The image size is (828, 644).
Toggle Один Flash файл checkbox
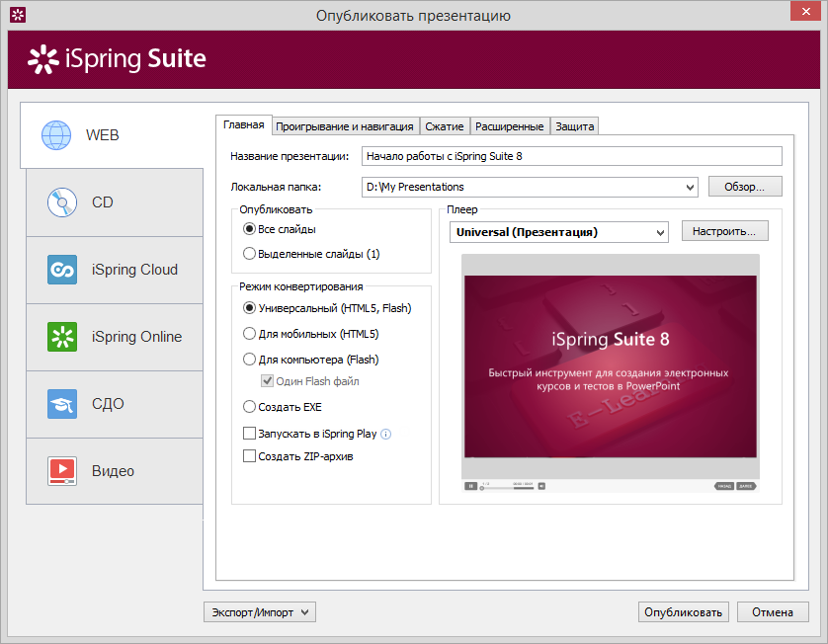268,381
